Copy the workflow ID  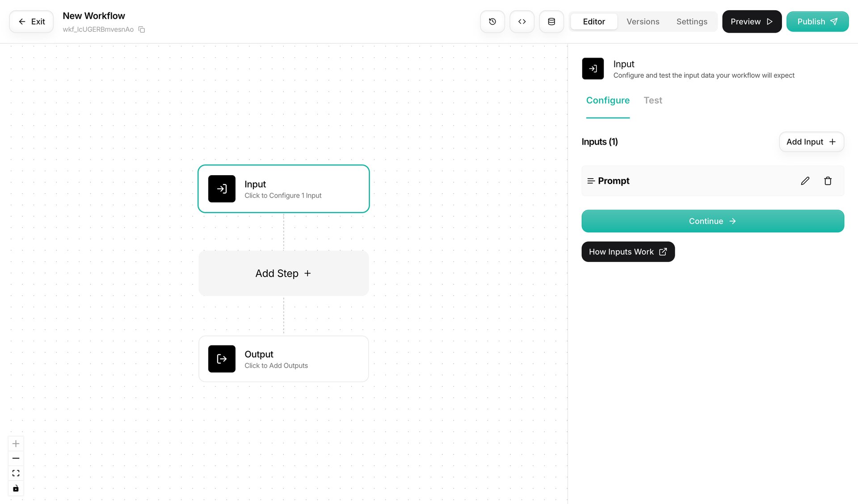[141, 29]
